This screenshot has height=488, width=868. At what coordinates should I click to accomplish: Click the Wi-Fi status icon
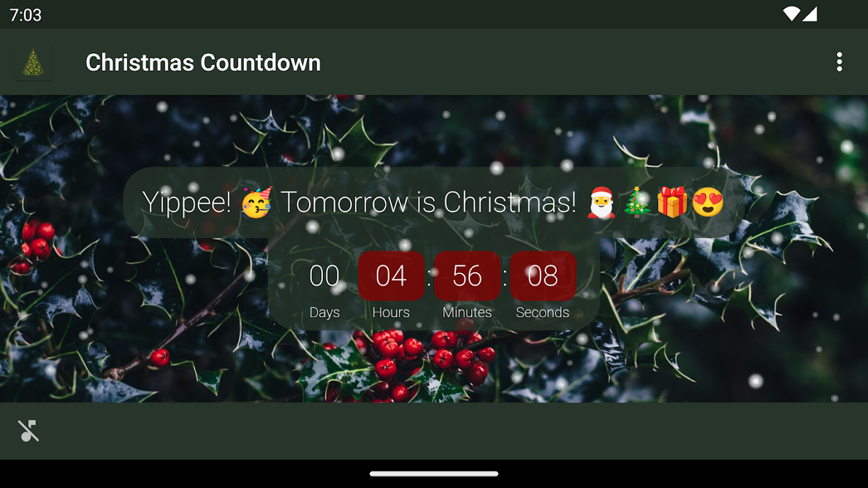click(791, 14)
